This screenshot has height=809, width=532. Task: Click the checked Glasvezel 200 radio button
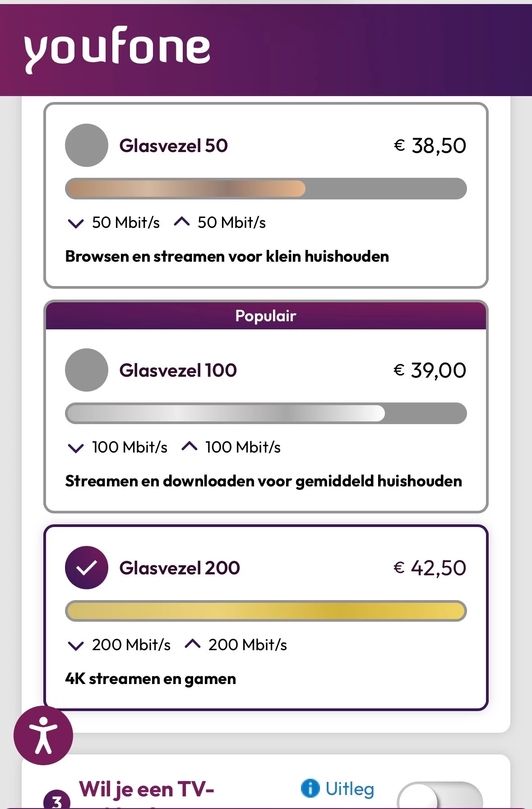coord(87,568)
